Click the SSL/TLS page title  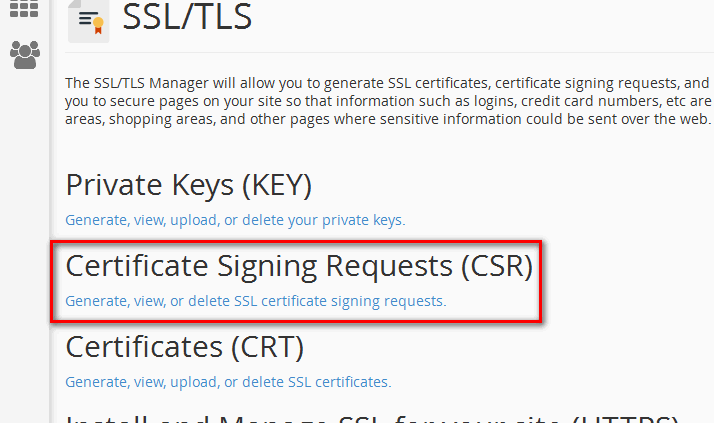(187, 18)
